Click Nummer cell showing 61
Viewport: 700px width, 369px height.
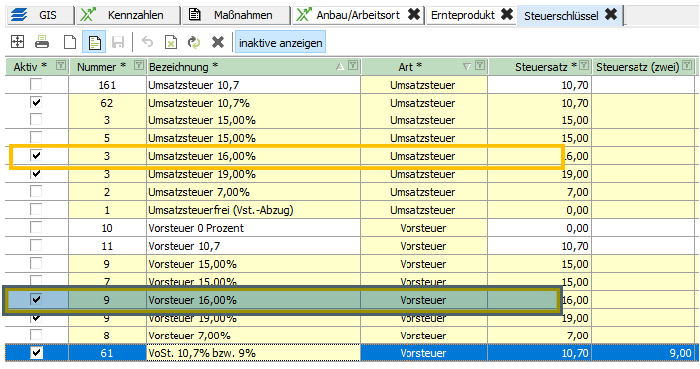(107, 353)
